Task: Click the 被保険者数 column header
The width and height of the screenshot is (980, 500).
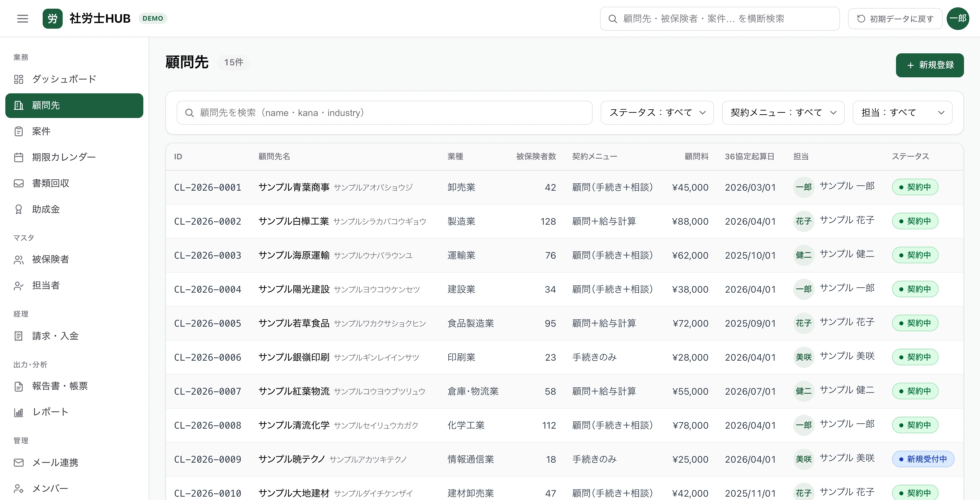Action: (x=536, y=156)
